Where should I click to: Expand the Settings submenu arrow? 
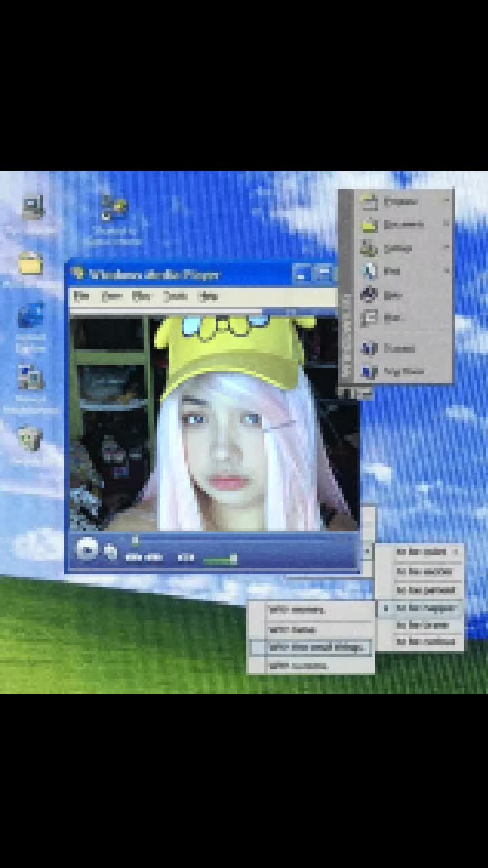tap(447, 248)
